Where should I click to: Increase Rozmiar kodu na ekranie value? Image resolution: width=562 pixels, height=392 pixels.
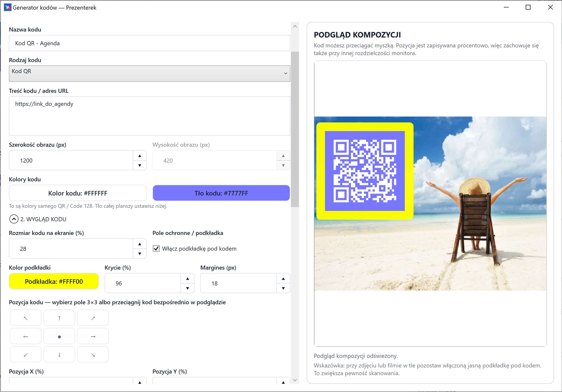tap(139, 244)
